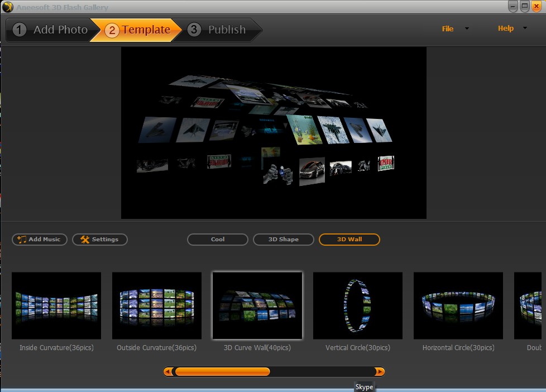Click the scrollbar right arrow

[x=380, y=372]
